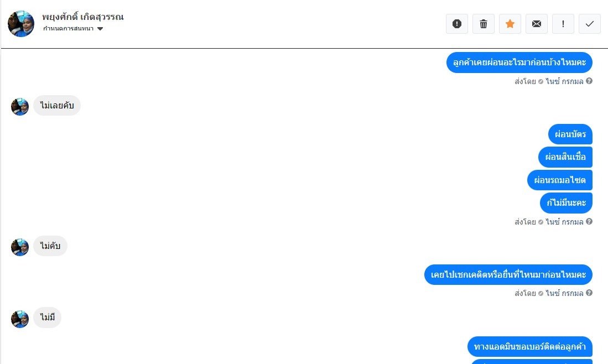This screenshot has width=608, height=364.
Task: Select the ผ่อนบัตร message bubble
Action: tap(570, 134)
